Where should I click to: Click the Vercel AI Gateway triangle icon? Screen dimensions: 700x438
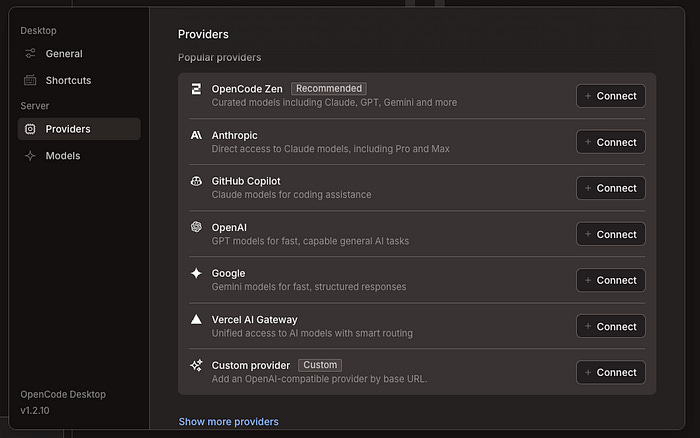[196, 319]
